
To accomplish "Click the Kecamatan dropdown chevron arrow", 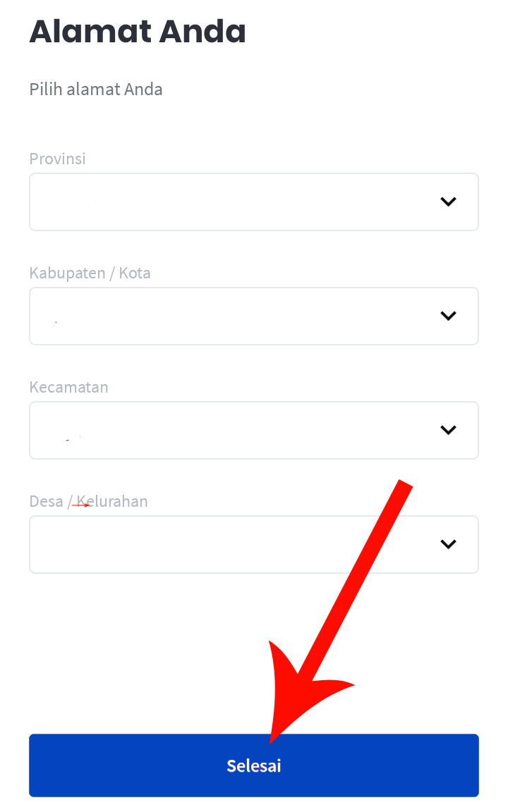I will pyautogui.click(x=448, y=430).
